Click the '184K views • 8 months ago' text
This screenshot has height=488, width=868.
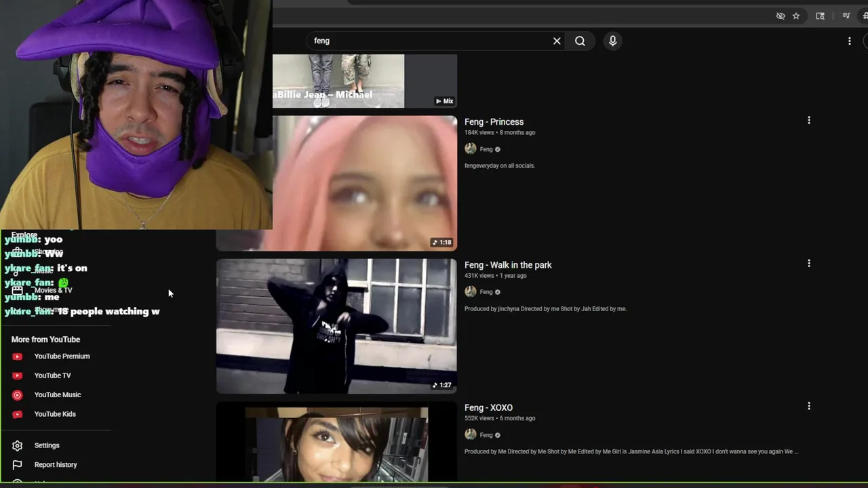pyautogui.click(x=500, y=132)
